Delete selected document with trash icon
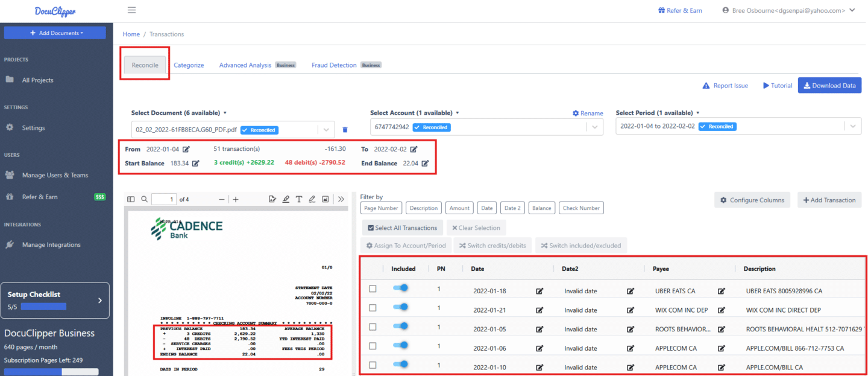This screenshot has height=376, width=868. pyautogui.click(x=345, y=130)
